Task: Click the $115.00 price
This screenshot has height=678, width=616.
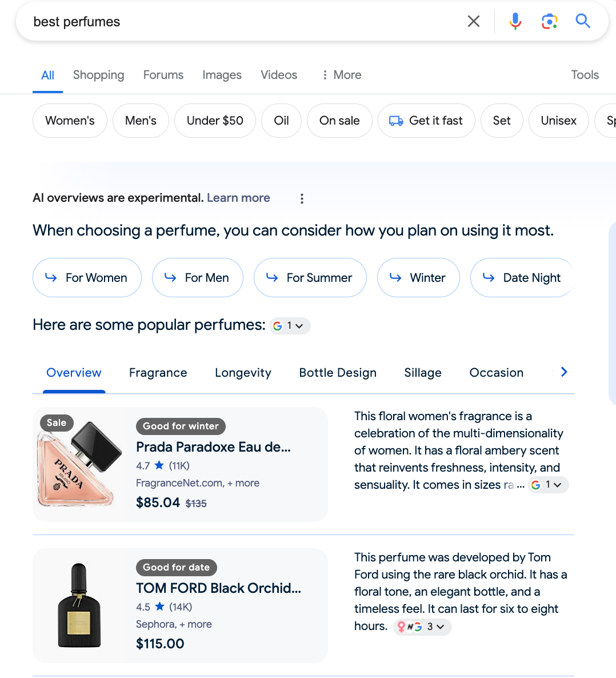Action: pyautogui.click(x=160, y=644)
